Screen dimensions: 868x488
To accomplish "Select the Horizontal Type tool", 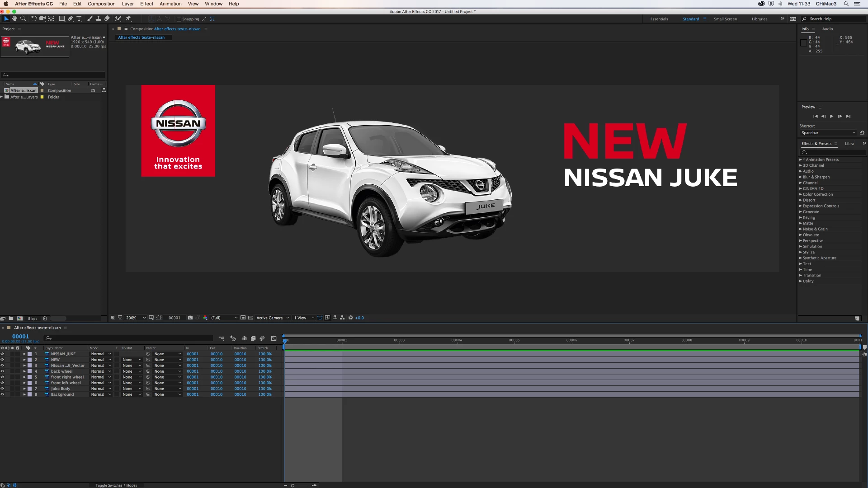I will pyautogui.click(x=79, y=19).
